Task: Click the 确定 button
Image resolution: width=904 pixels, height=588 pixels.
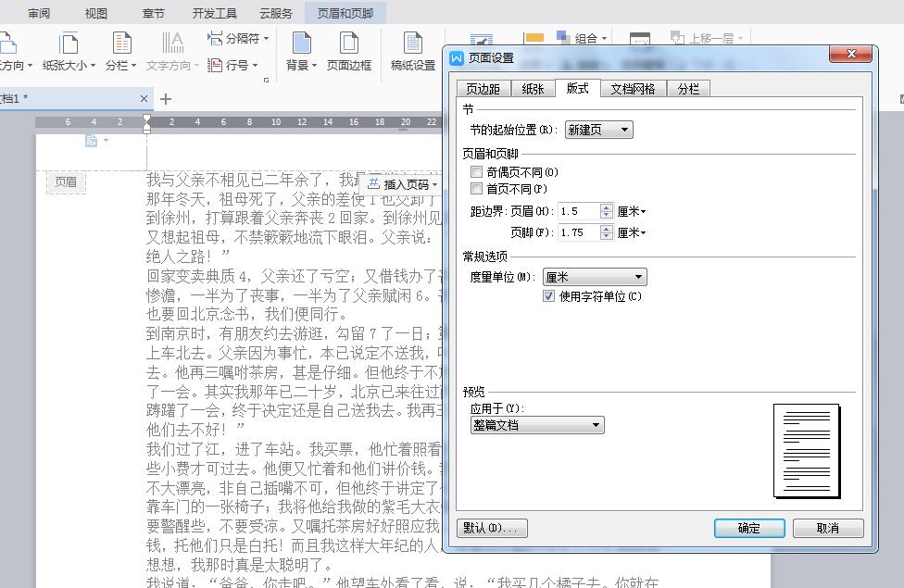Action: 749,527
